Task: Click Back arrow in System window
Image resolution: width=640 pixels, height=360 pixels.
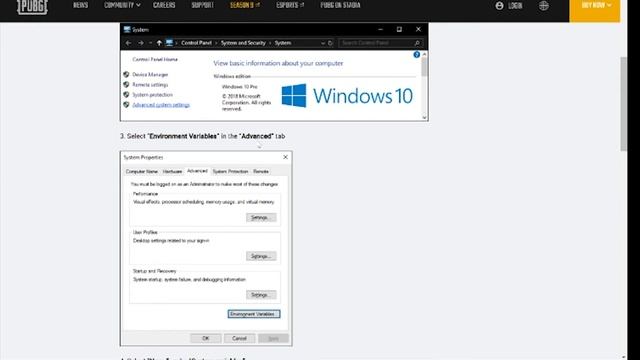Action: click(x=129, y=43)
